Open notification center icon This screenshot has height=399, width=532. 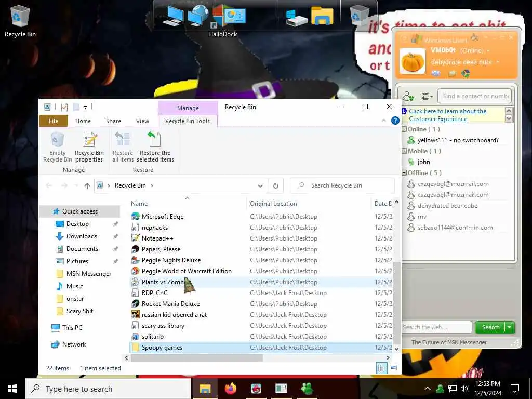[515, 389]
